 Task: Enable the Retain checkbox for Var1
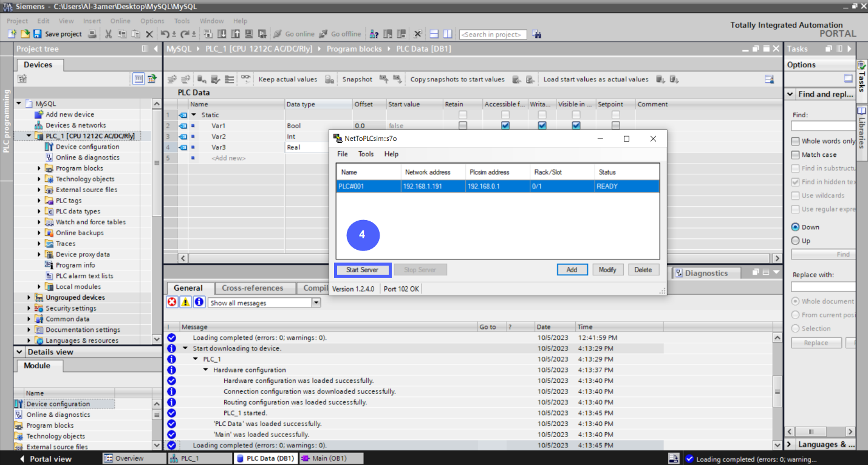(463, 125)
